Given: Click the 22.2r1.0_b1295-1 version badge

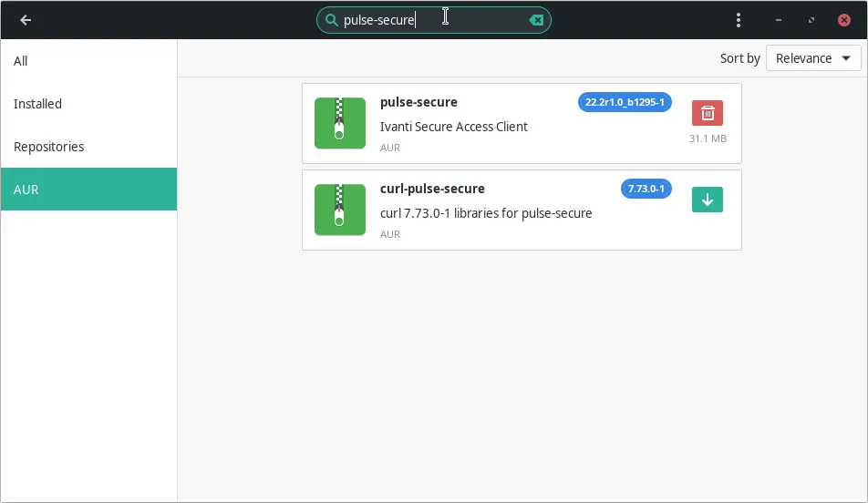Looking at the screenshot, I should pyautogui.click(x=625, y=102).
